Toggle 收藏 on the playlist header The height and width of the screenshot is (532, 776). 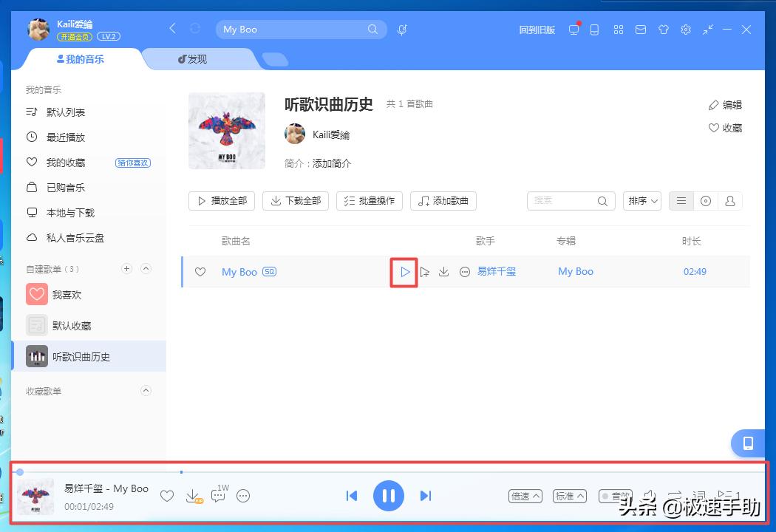tap(725, 127)
